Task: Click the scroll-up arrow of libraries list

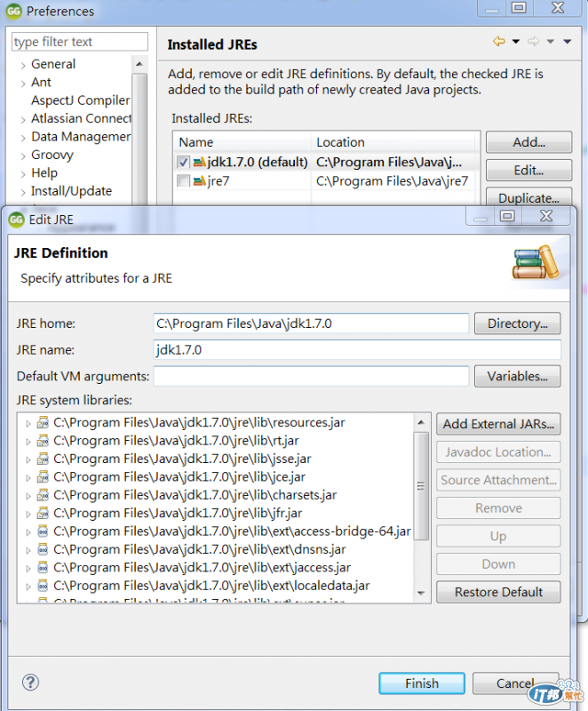Action: point(421,423)
